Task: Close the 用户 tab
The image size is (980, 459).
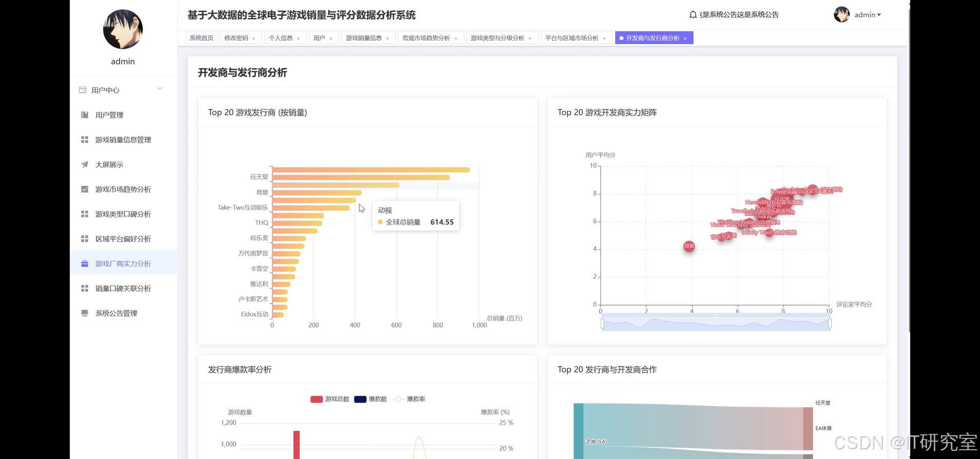Action: [x=331, y=39]
